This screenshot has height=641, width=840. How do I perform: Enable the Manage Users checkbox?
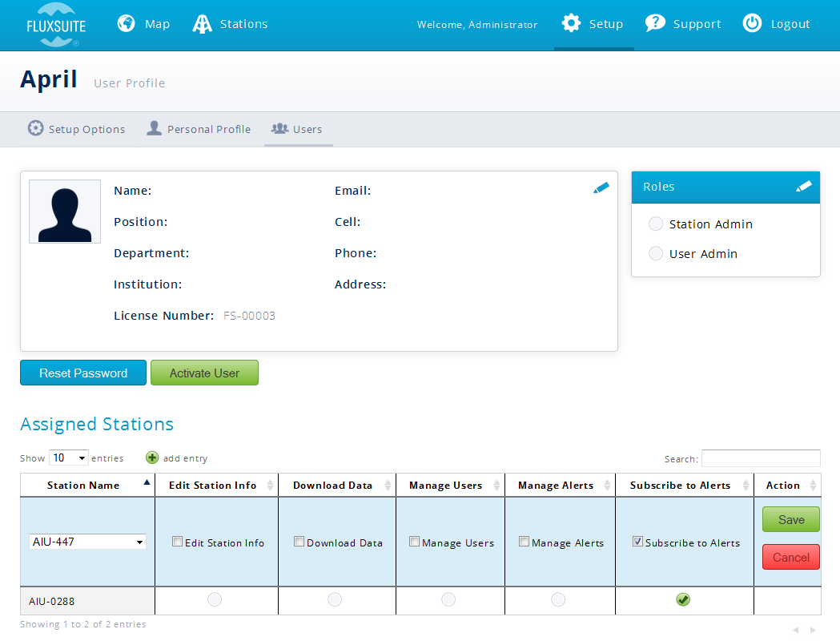point(414,542)
